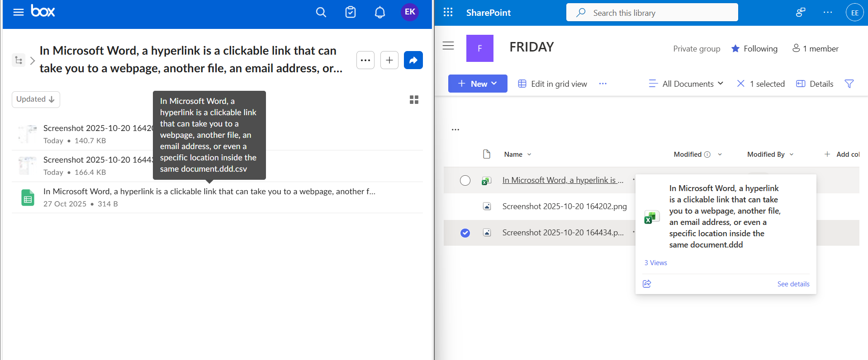This screenshot has width=868, height=360.
Task: Click Edit in grid view
Action: tap(552, 84)
